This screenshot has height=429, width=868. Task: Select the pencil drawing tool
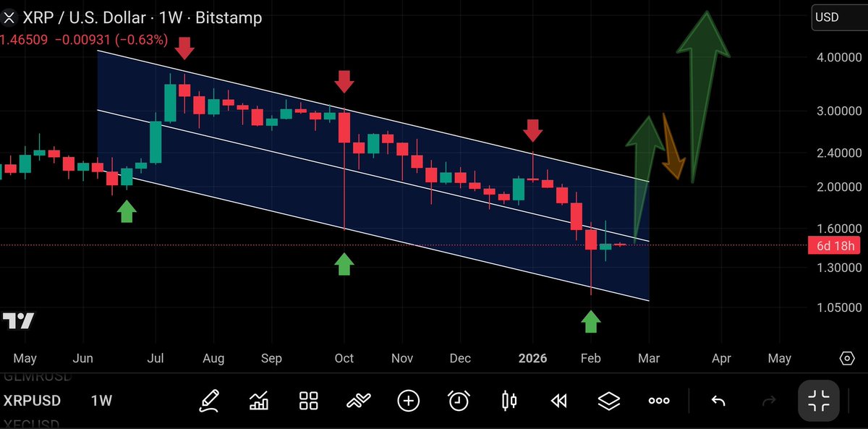click(209, 400)
